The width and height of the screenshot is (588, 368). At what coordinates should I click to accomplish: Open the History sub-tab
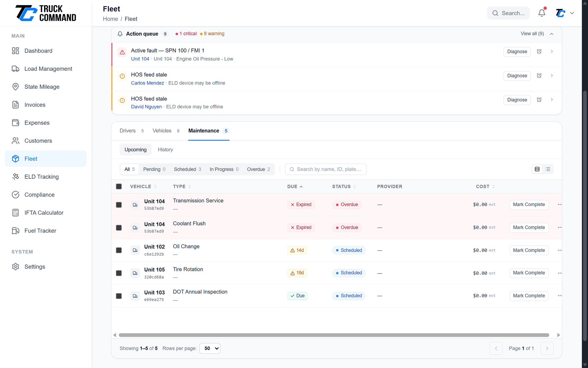[x=165, y=150]
